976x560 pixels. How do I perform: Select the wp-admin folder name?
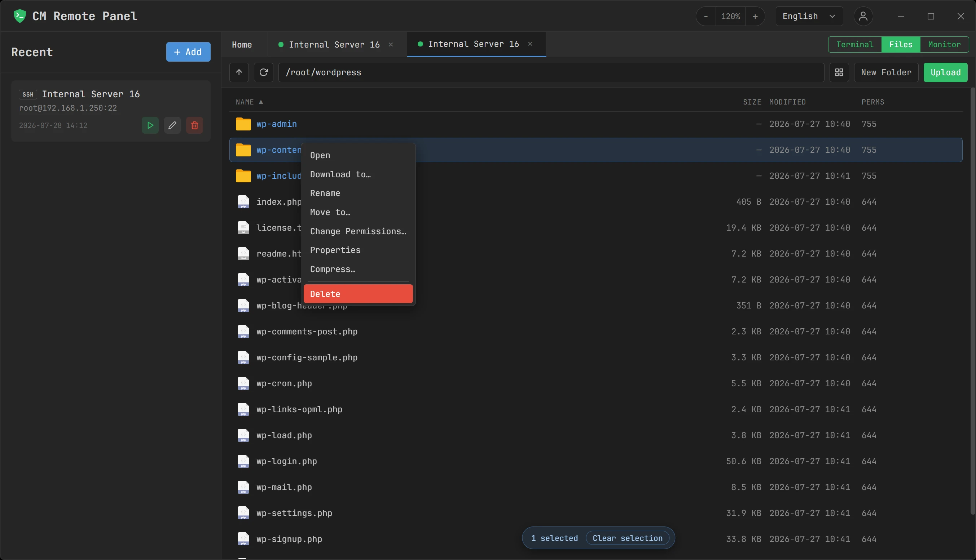[x=276, y=124]
